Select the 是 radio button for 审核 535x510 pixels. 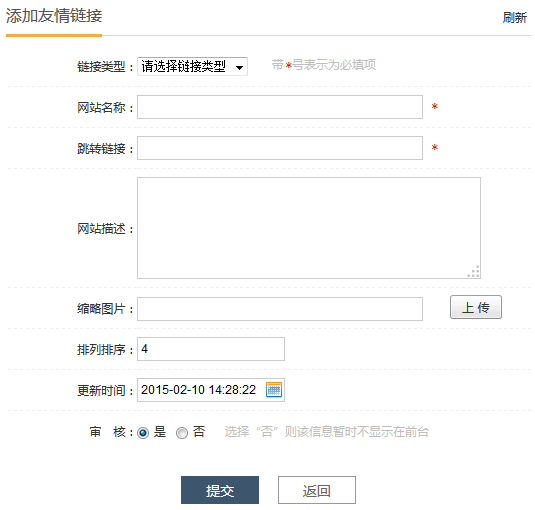143,433
